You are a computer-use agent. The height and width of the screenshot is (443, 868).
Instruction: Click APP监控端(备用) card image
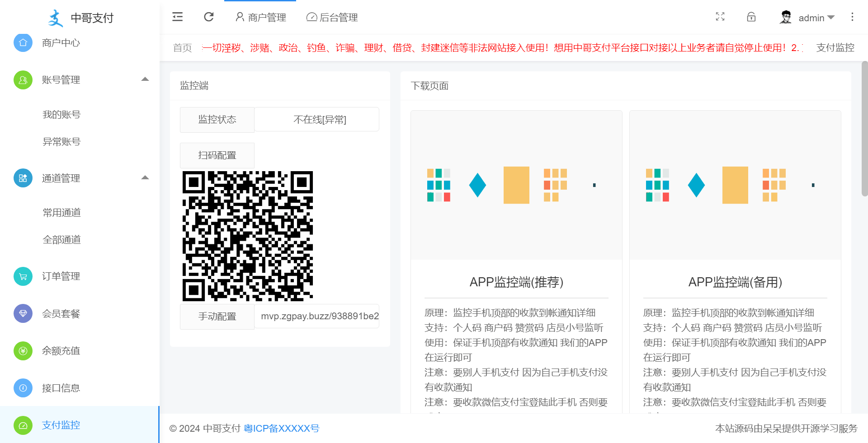coord(735,185)
